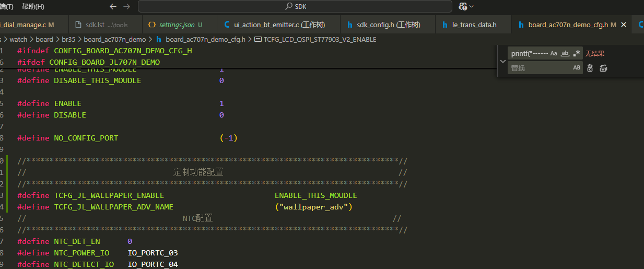The height and width of the screenshot is (269, 644).
Task: Switch to the sdk.lst tab
Action: tap(107, 25)
